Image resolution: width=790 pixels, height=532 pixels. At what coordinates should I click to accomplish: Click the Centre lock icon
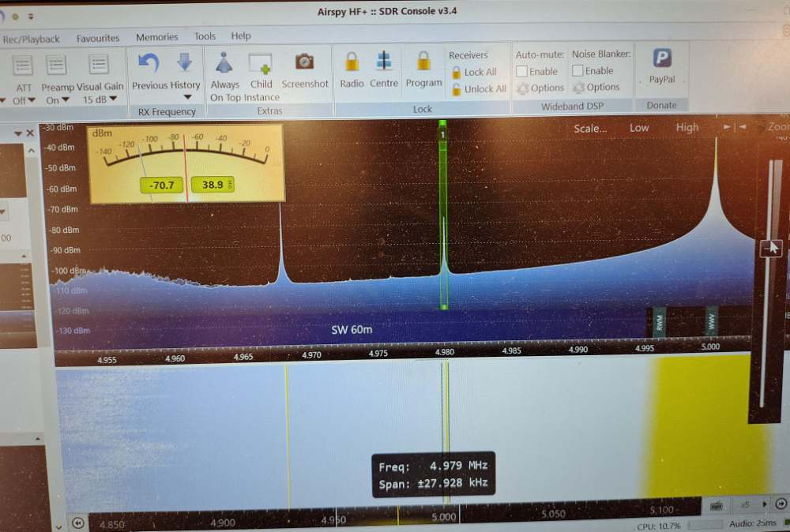tap(384, 62)
